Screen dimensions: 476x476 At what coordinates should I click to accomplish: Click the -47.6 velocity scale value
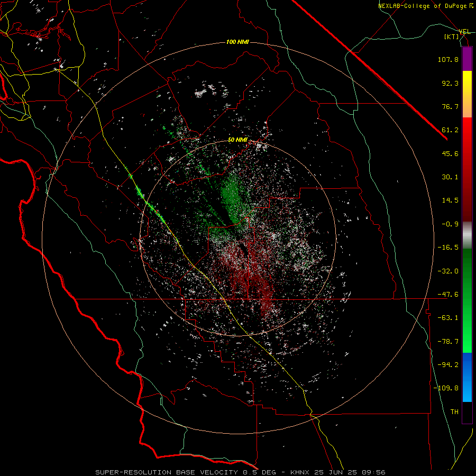(448, 295)
